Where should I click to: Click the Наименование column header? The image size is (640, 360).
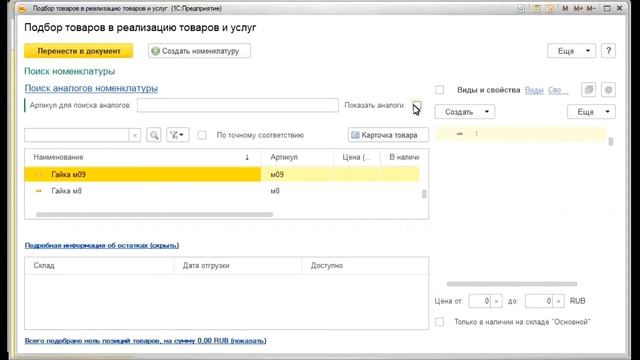tap(142, 157)
